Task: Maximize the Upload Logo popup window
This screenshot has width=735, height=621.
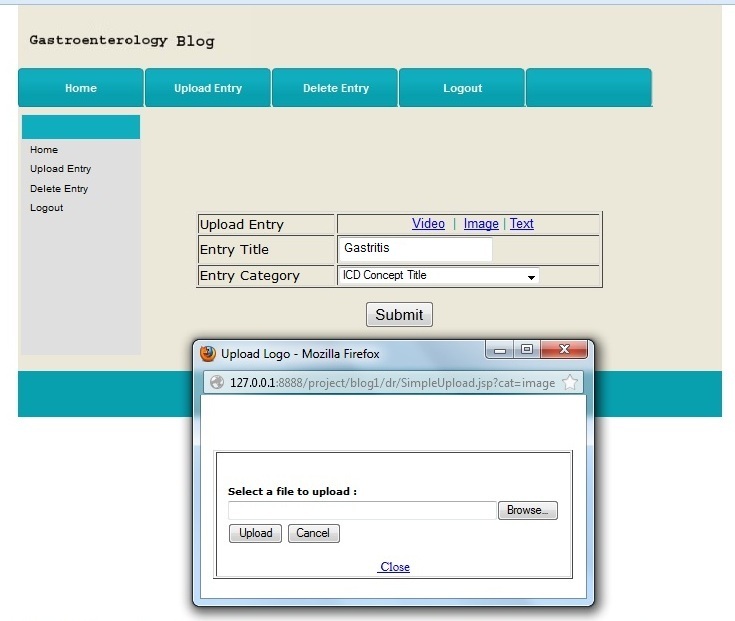Action: [527, 350]
